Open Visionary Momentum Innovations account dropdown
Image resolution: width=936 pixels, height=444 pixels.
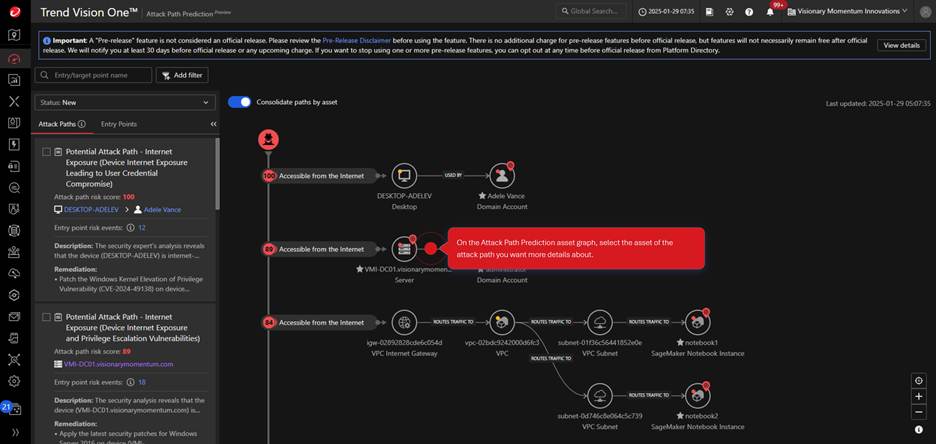coord(848,11)
